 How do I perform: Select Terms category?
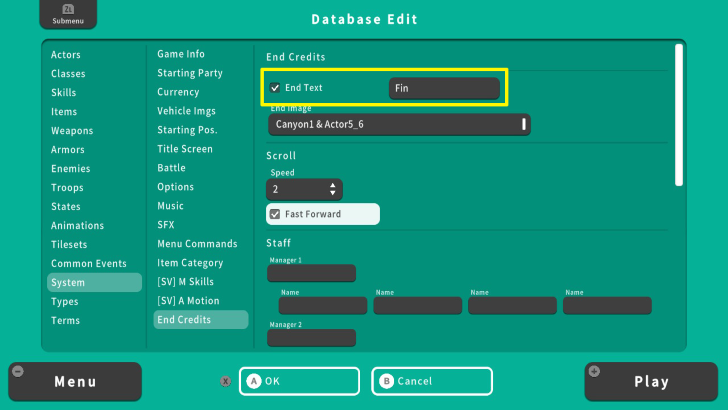65,321
